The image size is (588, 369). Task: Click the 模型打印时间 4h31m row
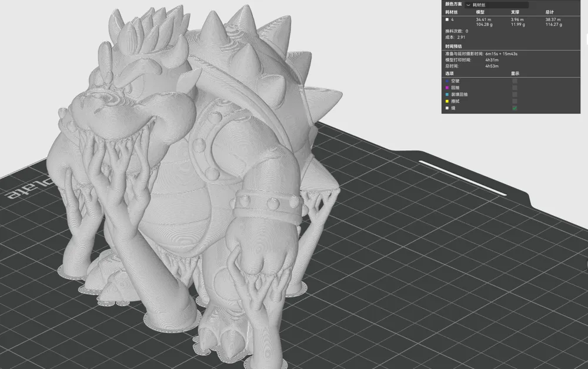tap(472, 60)
